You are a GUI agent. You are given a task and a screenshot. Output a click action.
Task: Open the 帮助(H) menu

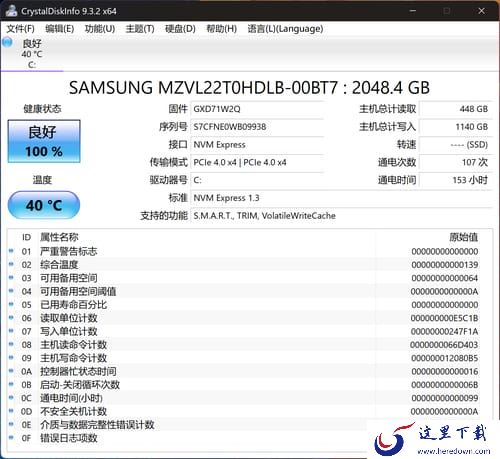point(221,29)
